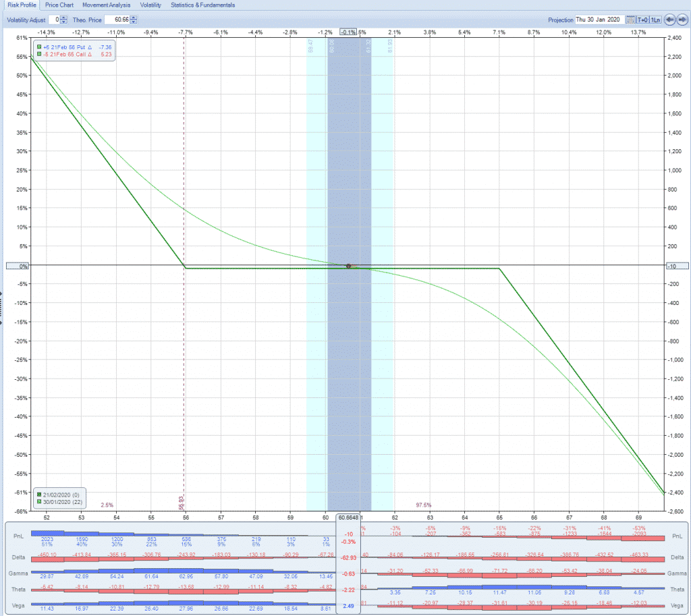Toggle the -5 21Feb 65 Call leg checkbox
Image resolution: width=691 pixels, height=616 pixels.
[39, 54]
